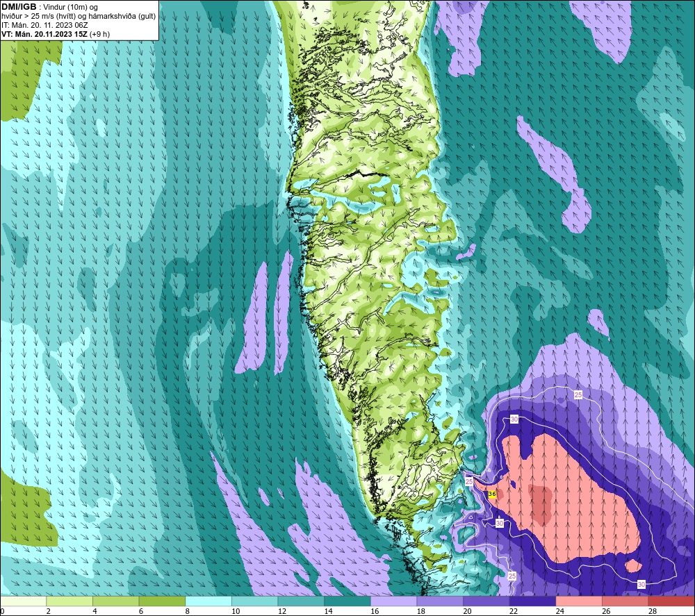Click the legend scale value 10
This screenshot has height=616, width=695.
[x=236, y=612]
